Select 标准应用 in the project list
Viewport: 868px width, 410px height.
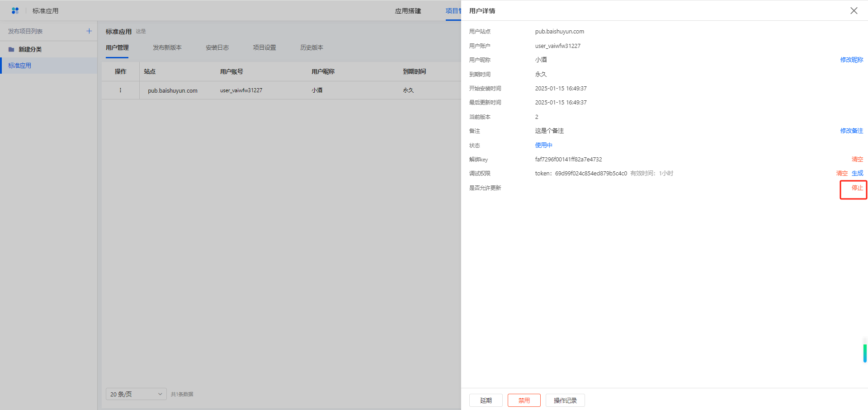(20, 66)
